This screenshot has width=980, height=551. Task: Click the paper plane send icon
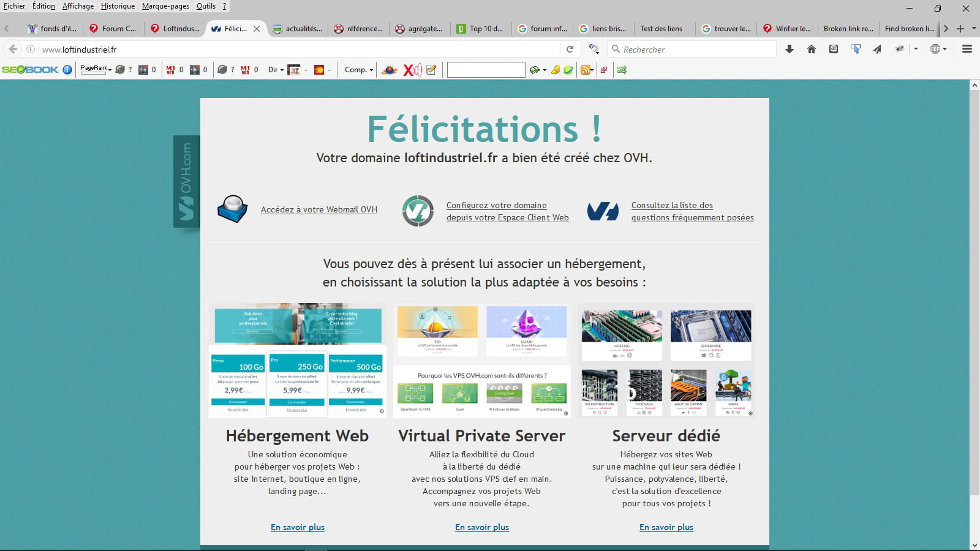877,49
